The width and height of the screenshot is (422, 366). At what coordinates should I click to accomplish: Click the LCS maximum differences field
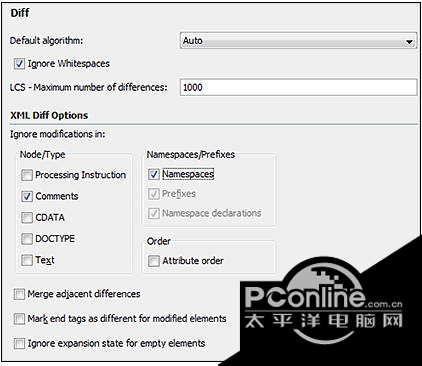(x=298, y=87)
